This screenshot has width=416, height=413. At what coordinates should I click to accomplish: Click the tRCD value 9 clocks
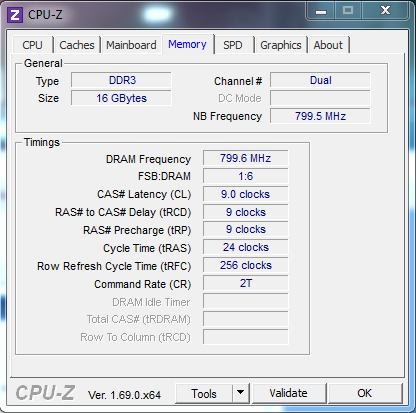click(246, 212)
